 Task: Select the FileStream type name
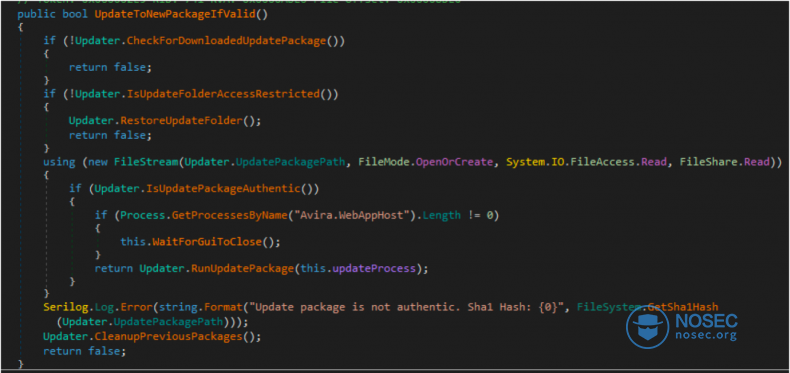146,162
